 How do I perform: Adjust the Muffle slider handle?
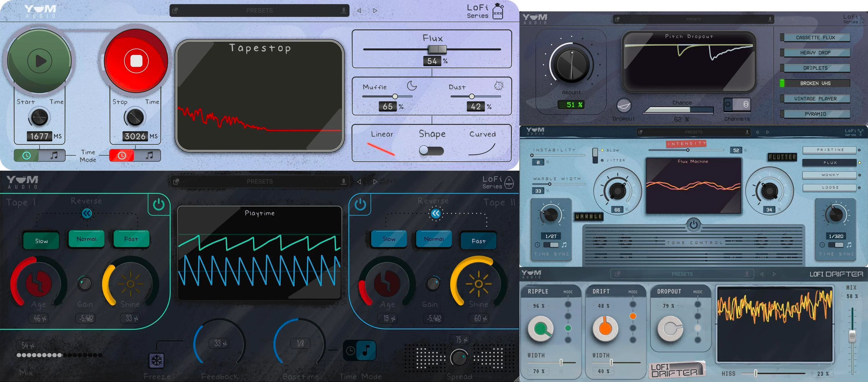coord(395,96)
